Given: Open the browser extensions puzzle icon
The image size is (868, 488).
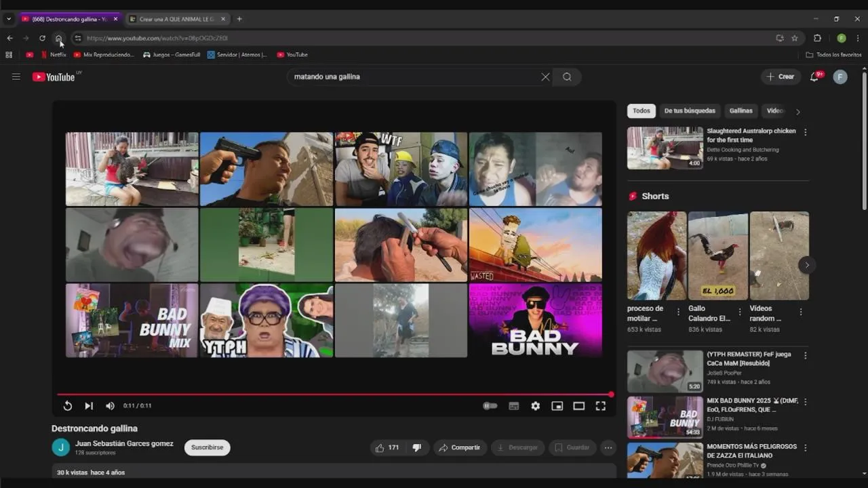Looking at the screenshot, I should [x=817, y=38].
